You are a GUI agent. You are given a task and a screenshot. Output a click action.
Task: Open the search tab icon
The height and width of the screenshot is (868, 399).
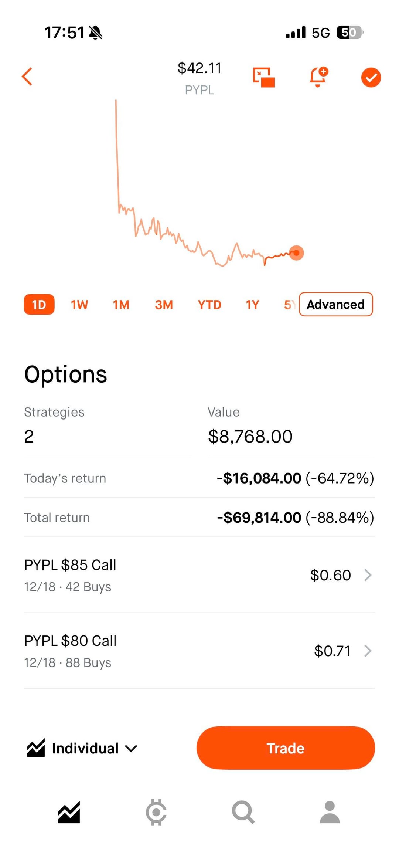[x=243, y=812]
